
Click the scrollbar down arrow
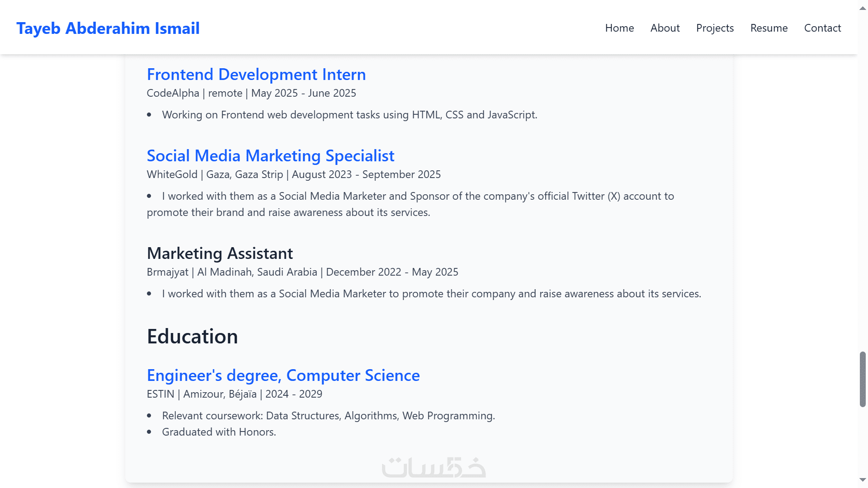[863, 480]
